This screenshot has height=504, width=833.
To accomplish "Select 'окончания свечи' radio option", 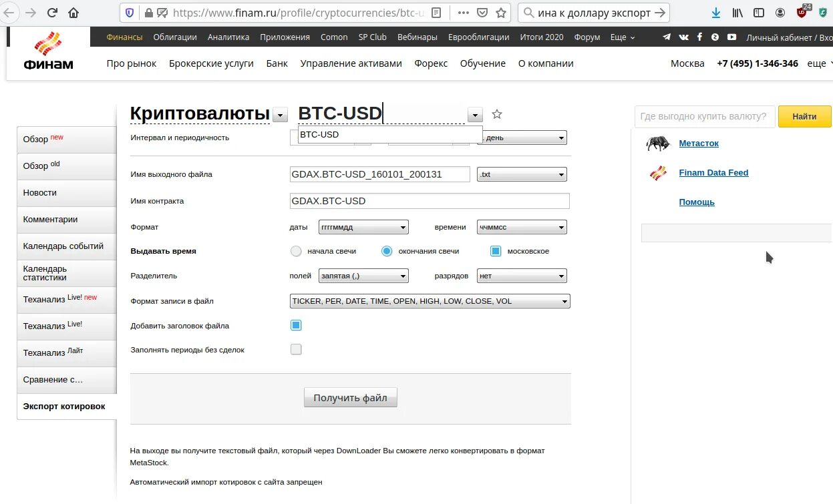I will 387,251.
